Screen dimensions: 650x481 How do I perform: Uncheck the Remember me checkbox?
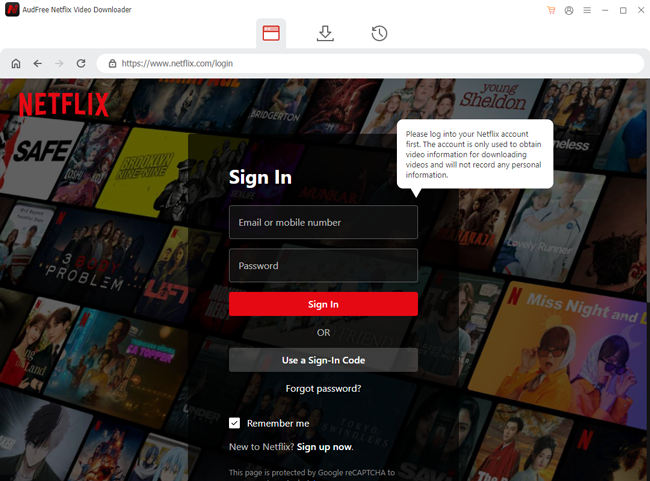click(x=235, y=423)
